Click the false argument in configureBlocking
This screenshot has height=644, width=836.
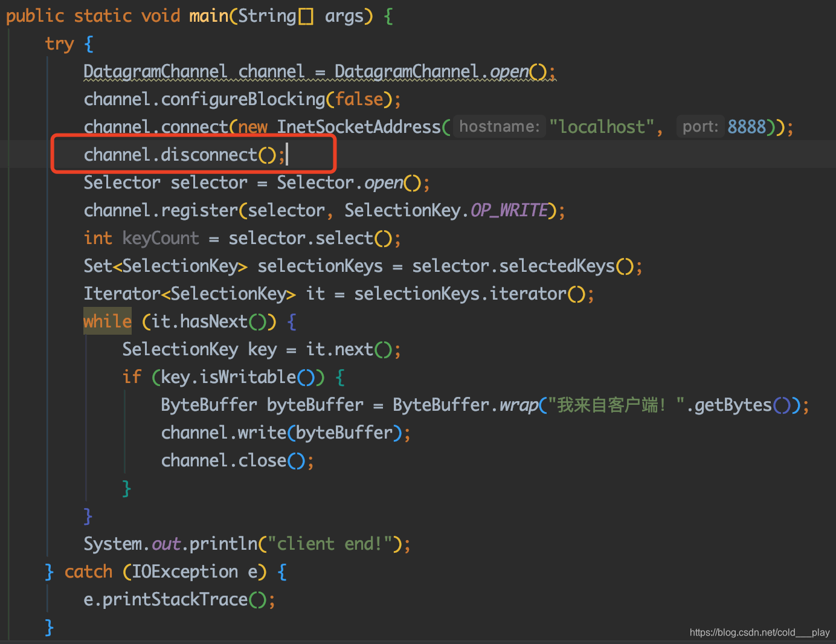(359, 99)
